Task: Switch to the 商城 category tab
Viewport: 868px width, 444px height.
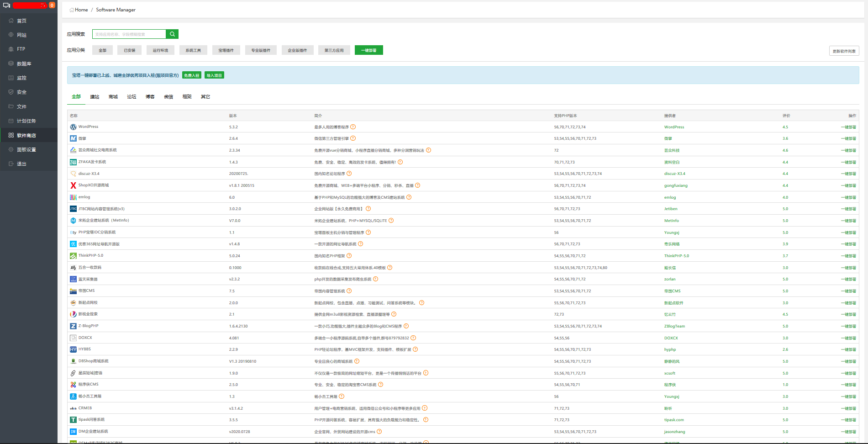Action: click(x=113, y=97)
